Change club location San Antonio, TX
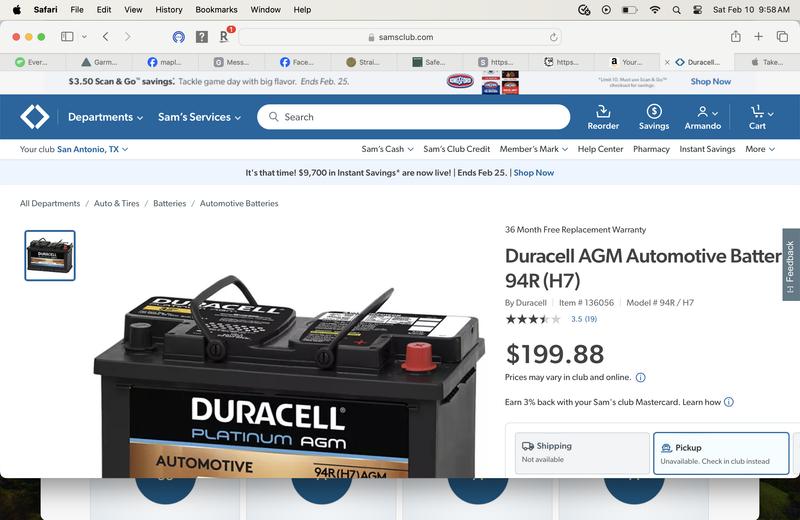 click(x=92, y=149)
